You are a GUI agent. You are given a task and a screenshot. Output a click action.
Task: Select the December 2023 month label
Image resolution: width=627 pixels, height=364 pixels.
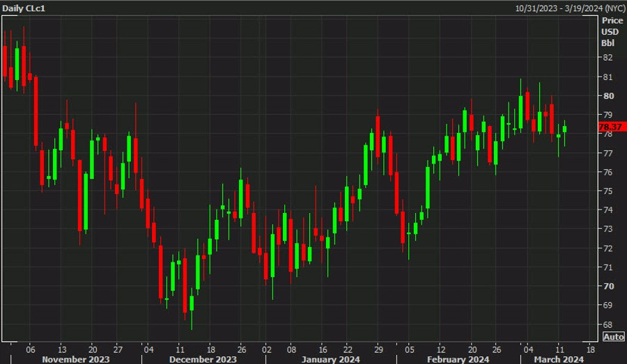[x=203, y=359]
